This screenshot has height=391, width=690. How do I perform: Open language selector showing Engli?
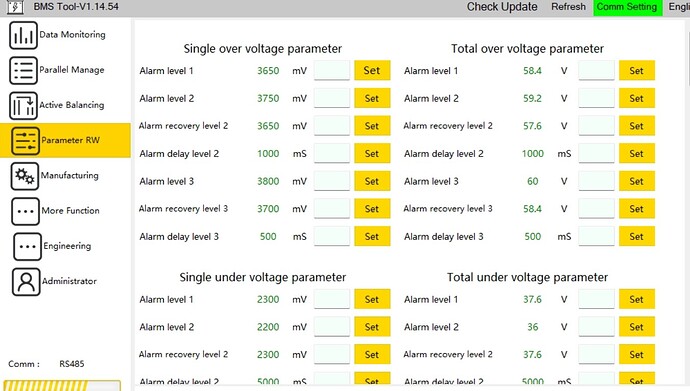click(x=679, y=7)
